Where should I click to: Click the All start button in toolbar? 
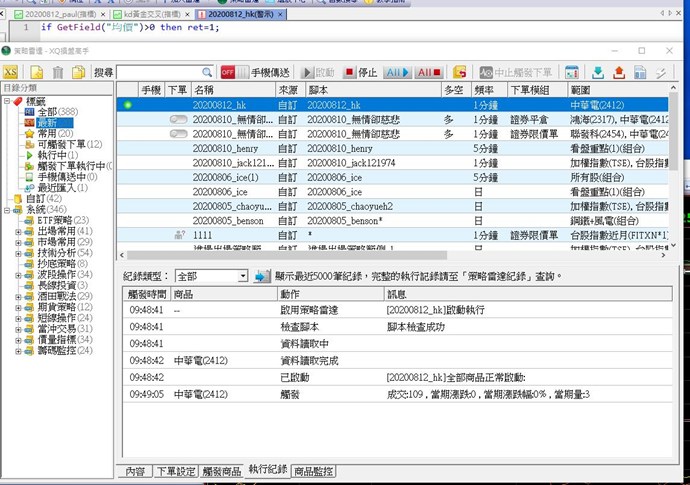396,72
